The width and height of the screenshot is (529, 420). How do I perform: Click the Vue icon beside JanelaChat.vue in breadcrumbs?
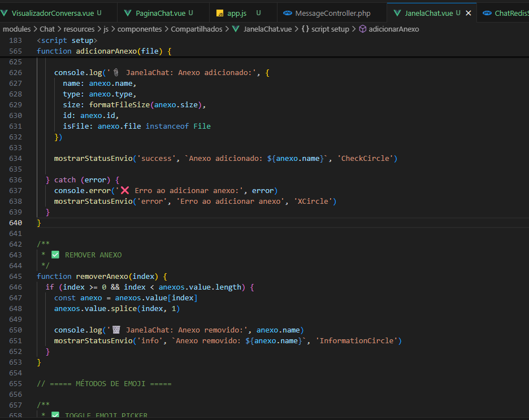pos(236,29)
